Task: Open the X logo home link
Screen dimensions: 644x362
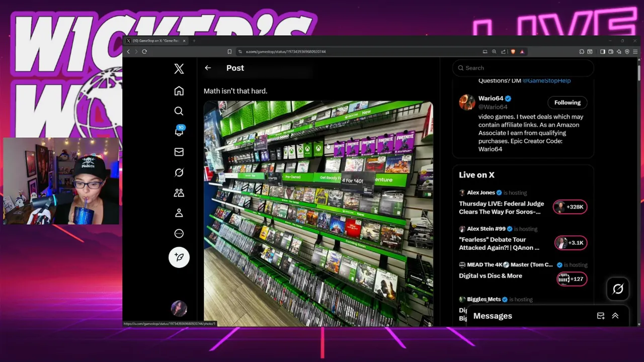Action: click(x=179, y=69)
